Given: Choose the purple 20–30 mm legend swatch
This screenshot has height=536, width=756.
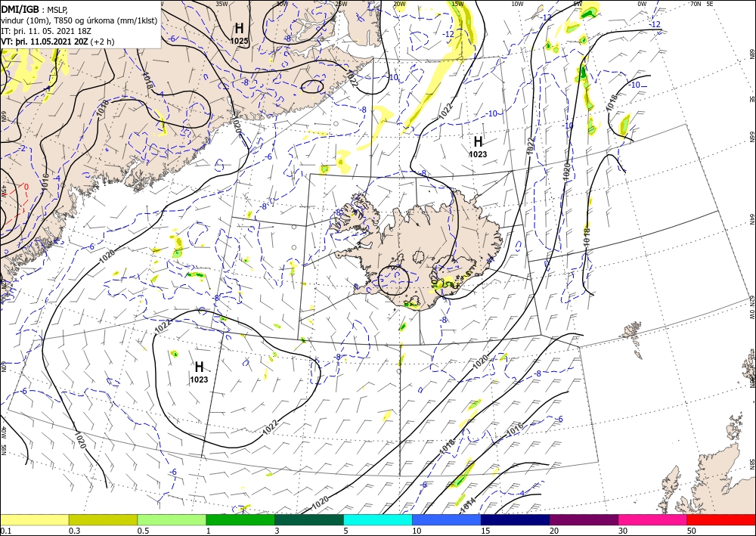Looking at the screenshot, I should coord(584,519).
